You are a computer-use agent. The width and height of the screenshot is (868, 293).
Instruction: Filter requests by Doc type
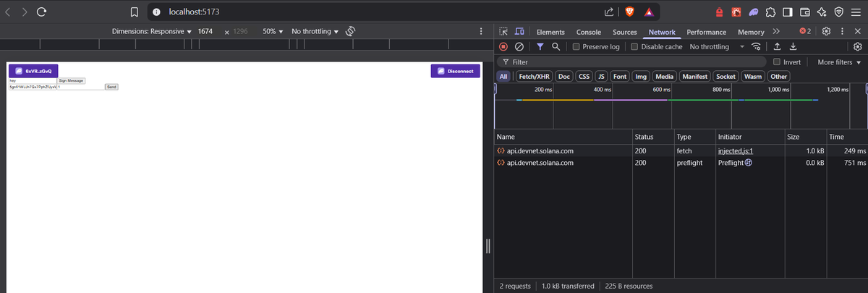point(564,76)
